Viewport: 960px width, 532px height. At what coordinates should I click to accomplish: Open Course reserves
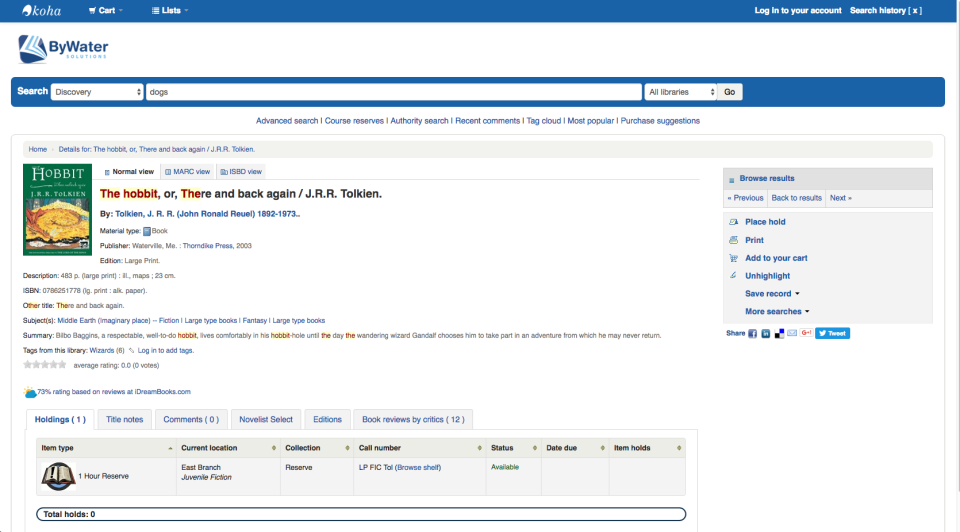(x=354, y=121)
